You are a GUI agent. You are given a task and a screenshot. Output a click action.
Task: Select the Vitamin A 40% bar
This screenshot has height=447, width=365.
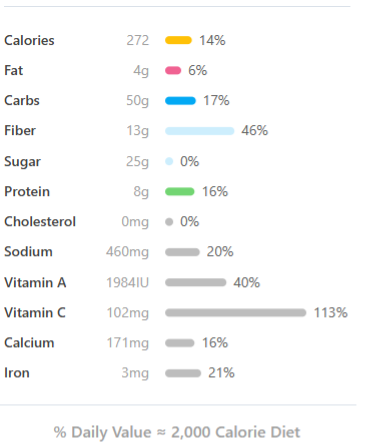pos(196,282)
